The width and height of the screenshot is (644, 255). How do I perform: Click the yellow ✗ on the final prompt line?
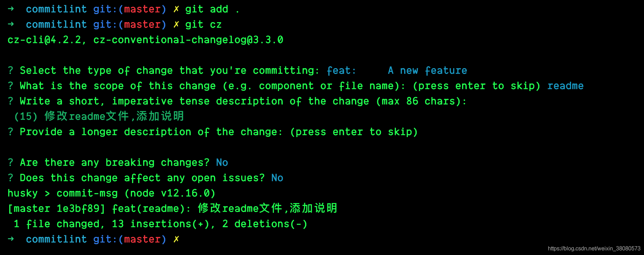(176, 239)
